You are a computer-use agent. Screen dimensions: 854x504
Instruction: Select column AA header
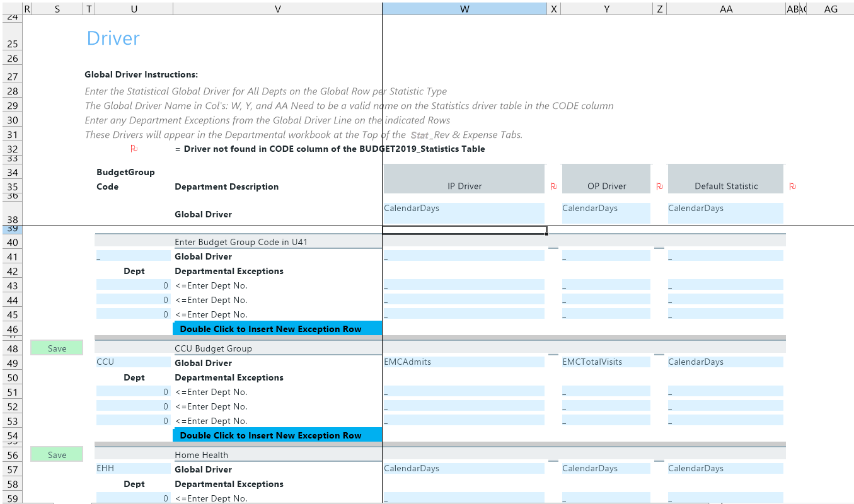725,9
